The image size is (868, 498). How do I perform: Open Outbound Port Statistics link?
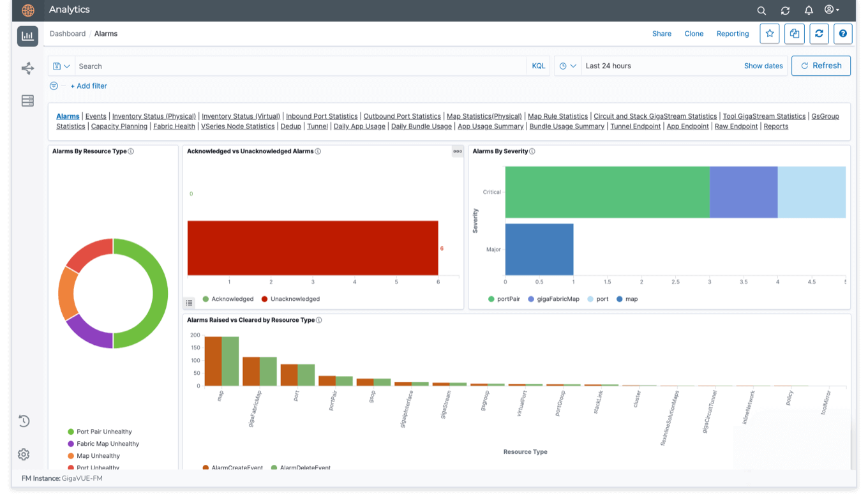click(x=402, y=116)
